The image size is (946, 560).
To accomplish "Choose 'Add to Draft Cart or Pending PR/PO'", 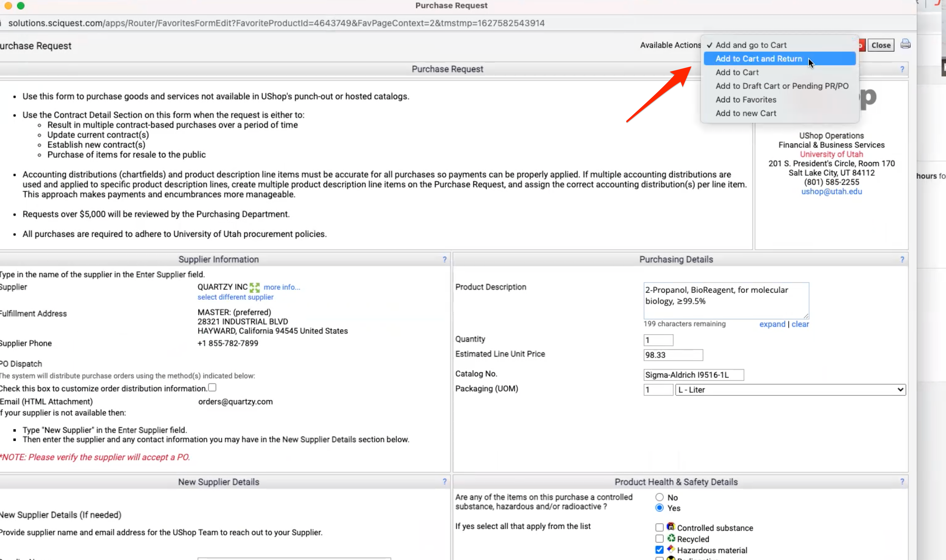I will tap(779, 86).
